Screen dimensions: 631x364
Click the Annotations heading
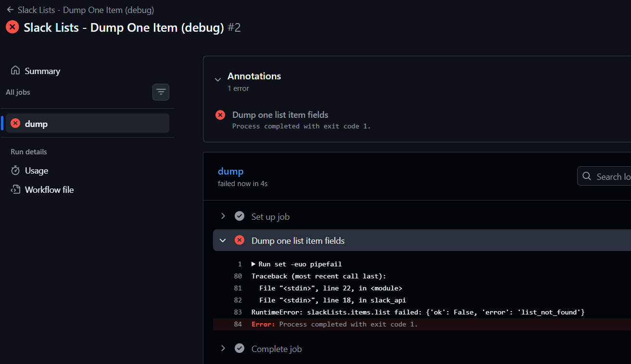254,76
